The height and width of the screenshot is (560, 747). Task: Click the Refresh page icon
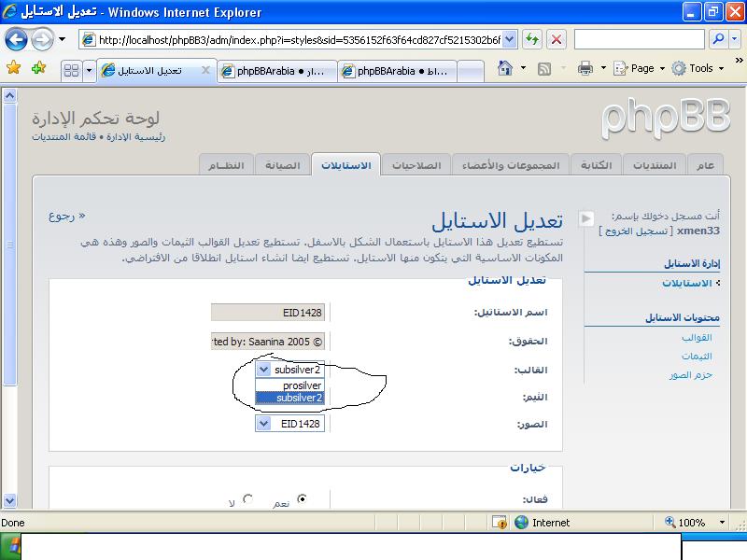pyautogui.click(x=532, y=39)
